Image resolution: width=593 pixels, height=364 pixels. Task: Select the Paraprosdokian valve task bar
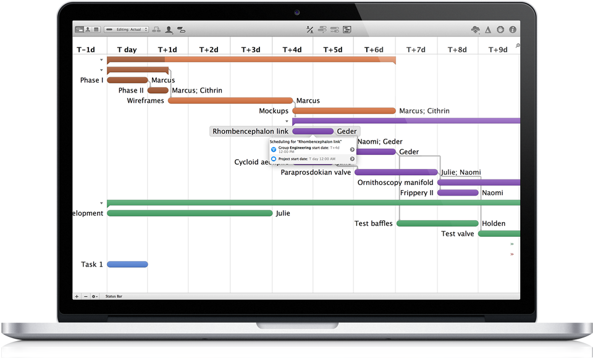point(396,172)
